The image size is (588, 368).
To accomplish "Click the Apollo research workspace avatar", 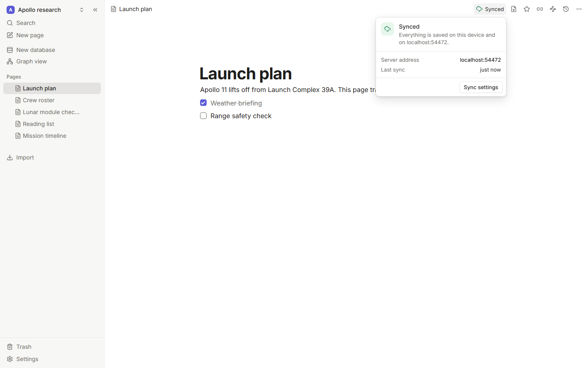I will pyautogui.click(x=11, y=10).
